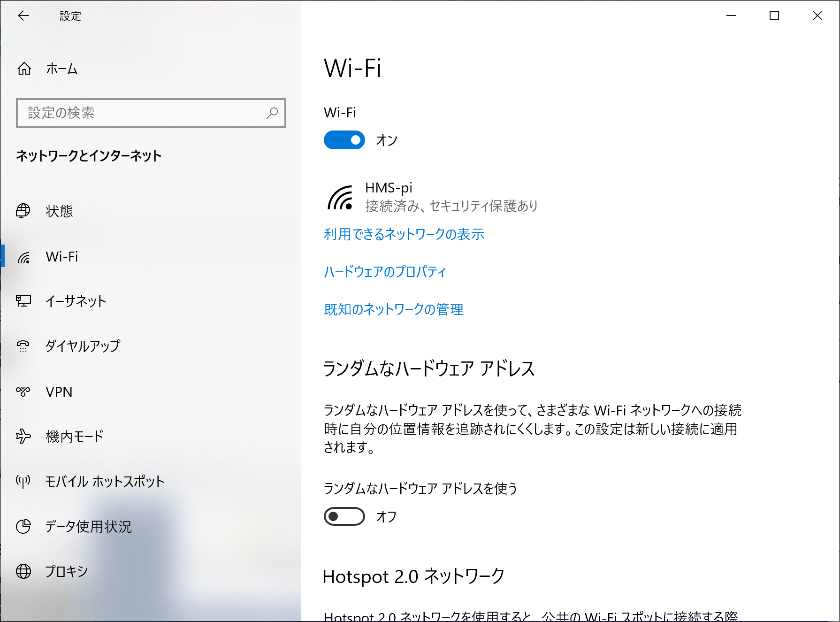This screenshot has width=840, height=622.
Task: Open 状態 (Status) in the sidebar
Action: point(60,212)
